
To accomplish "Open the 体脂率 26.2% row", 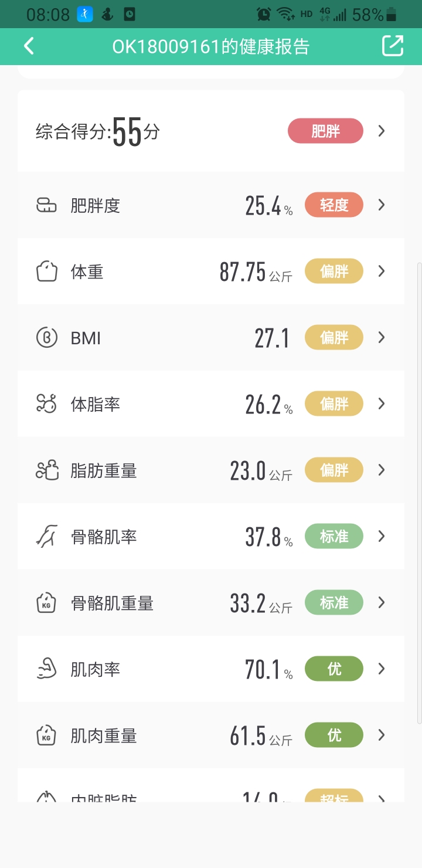I will point(211,404).
